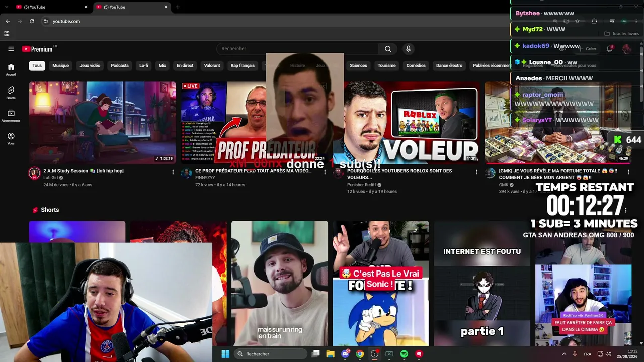Filter by the Jeux vidéo chip
This screenshot has height=362, width=644.
(90, 65)
